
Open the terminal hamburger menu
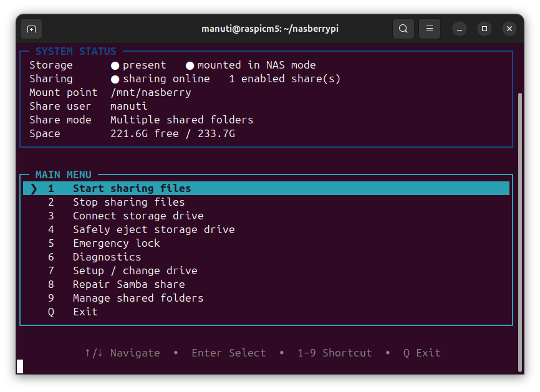tap(430, 29)
